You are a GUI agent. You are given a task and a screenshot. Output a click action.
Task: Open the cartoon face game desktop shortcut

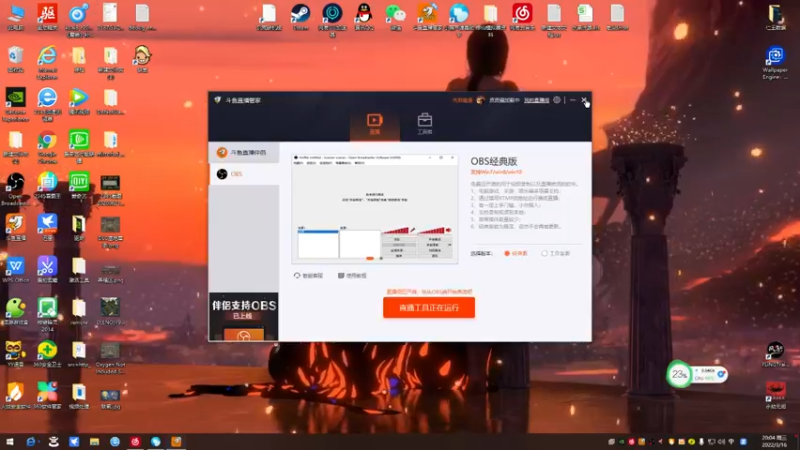point(142,59)
